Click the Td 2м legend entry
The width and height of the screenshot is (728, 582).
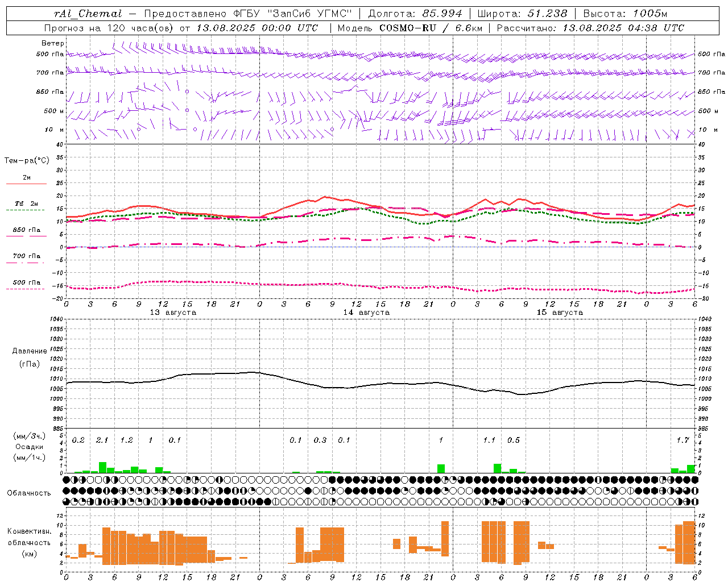26,203
